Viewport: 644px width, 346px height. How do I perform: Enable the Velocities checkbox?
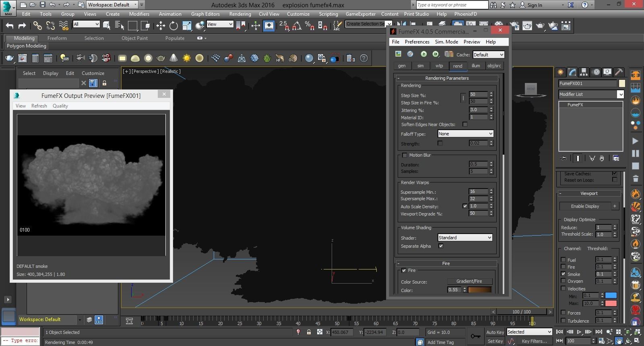[563, 288]
